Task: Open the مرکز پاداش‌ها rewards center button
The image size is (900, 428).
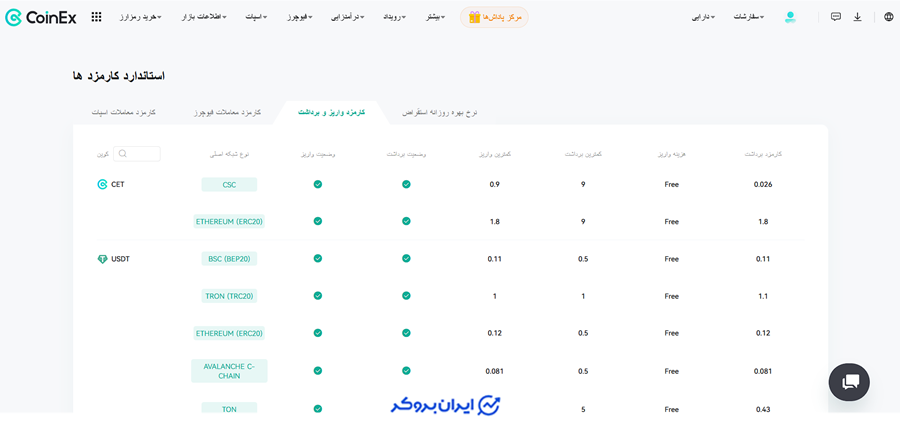Action: pyautogui.click(x=495, y=17)
